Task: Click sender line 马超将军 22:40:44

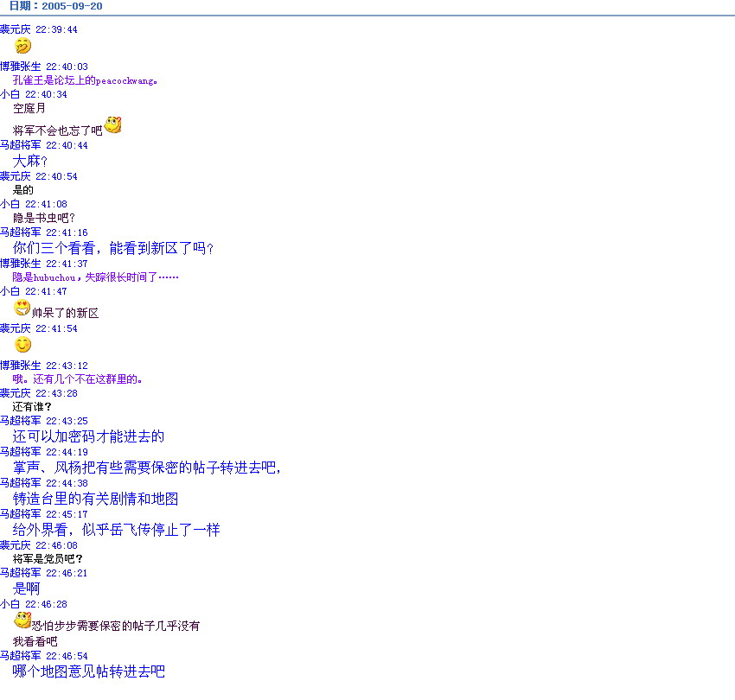Action: [44, 145]
